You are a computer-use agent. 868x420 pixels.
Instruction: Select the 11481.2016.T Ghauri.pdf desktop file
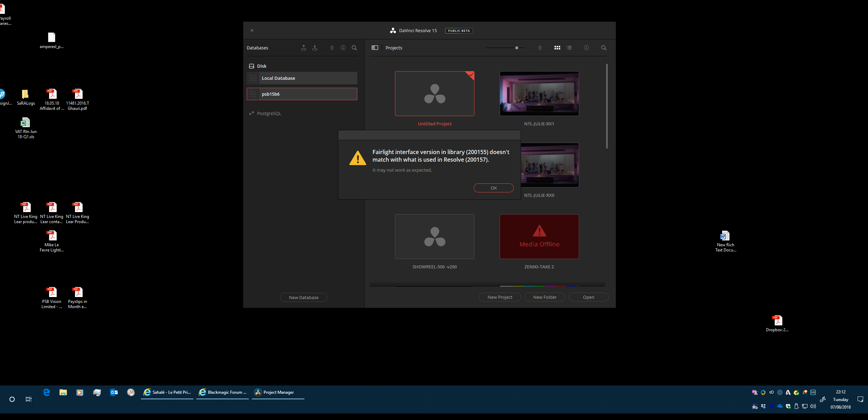(x=77, y=100)
